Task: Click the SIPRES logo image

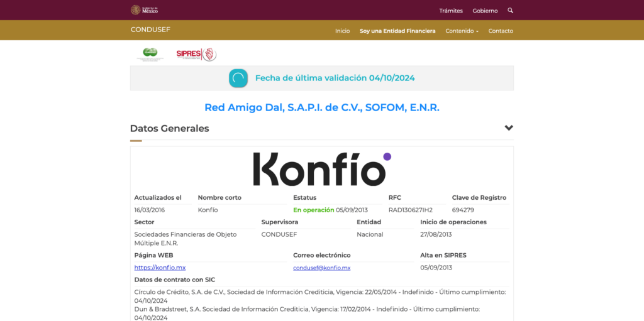Action: coord(196,54)
